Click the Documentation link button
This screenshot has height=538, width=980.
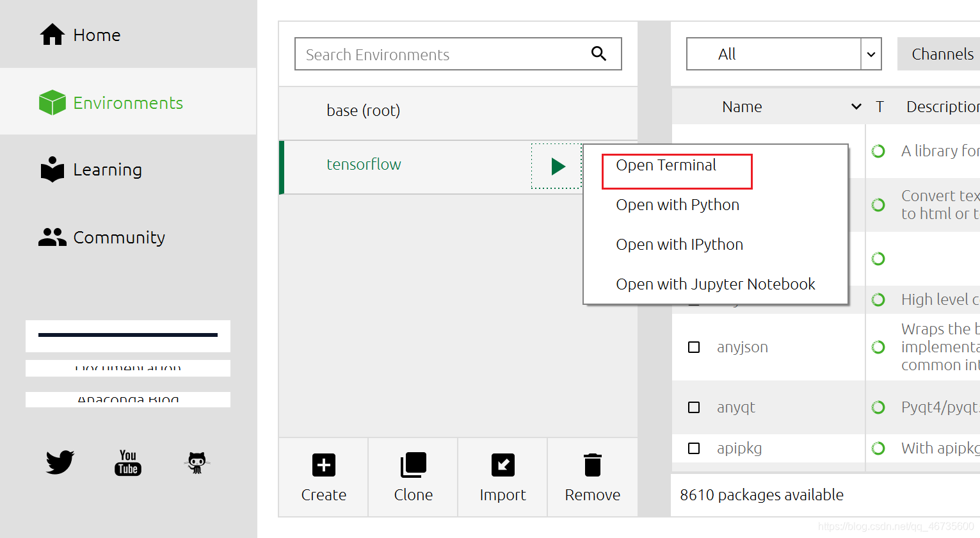[128, 368]
